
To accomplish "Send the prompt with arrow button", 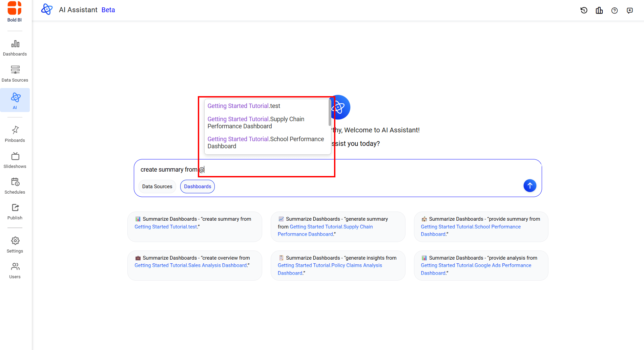I will 529,185.
